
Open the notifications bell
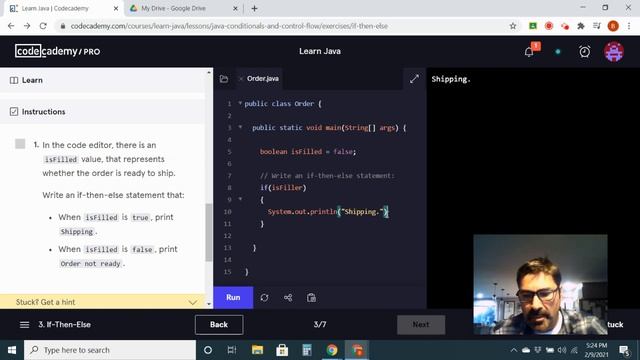coord(529,52)
